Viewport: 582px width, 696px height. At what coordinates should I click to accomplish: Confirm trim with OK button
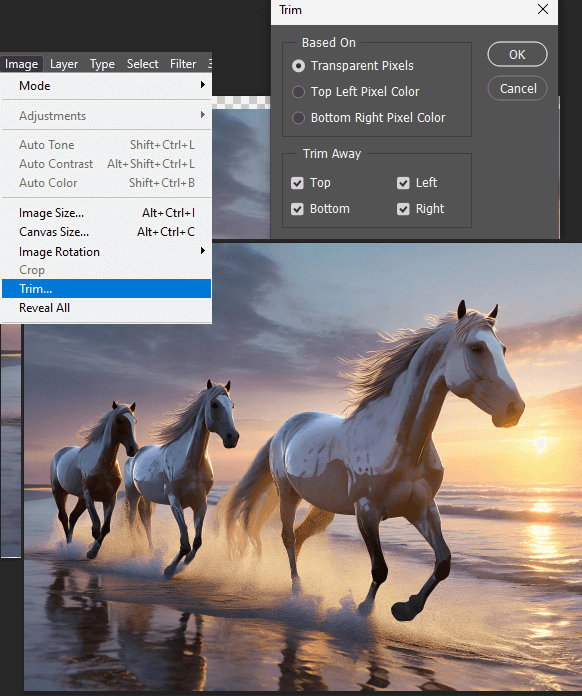tap(517, 55)
